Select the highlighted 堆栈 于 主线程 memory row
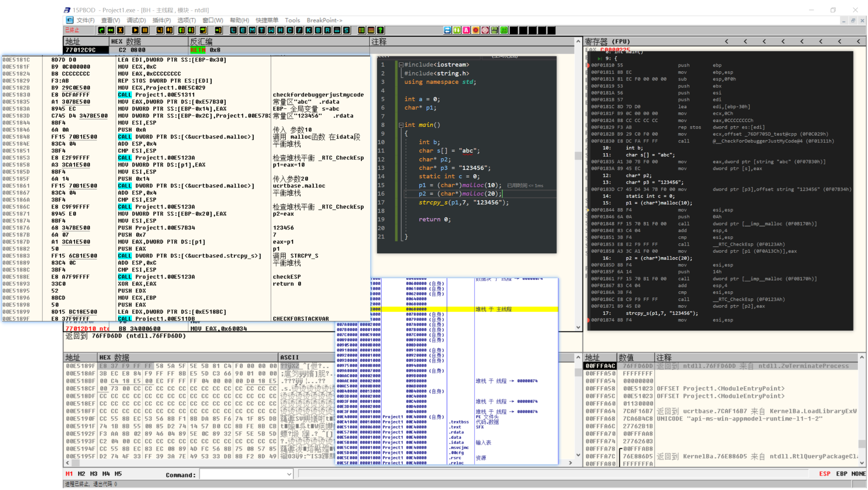 [464, 310]
